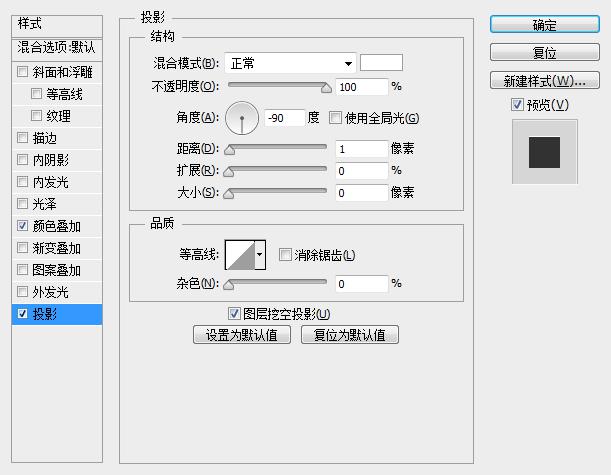Turn on the 内阴影 checkbox
Image resolution: width=611 pixels, height=475 pixels.
[23, 159]
